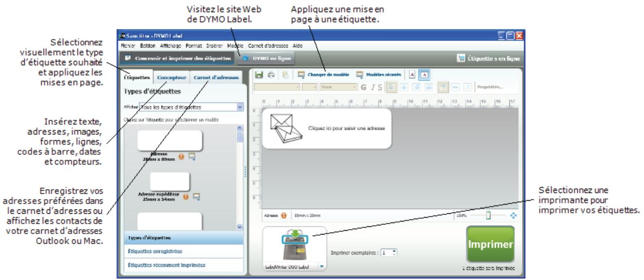644x280 pixels.
Task: Increase copies with stepper up arrow
Action: coord(394,251)
